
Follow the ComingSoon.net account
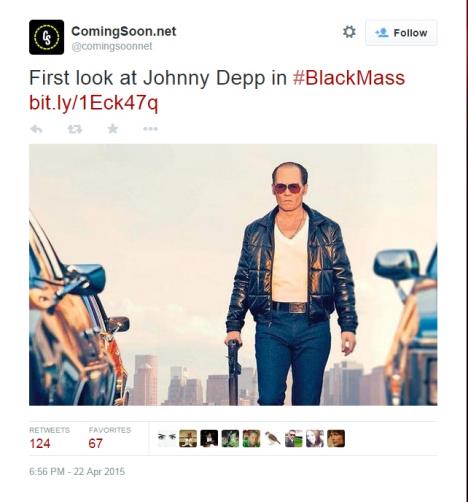(401, 33)
